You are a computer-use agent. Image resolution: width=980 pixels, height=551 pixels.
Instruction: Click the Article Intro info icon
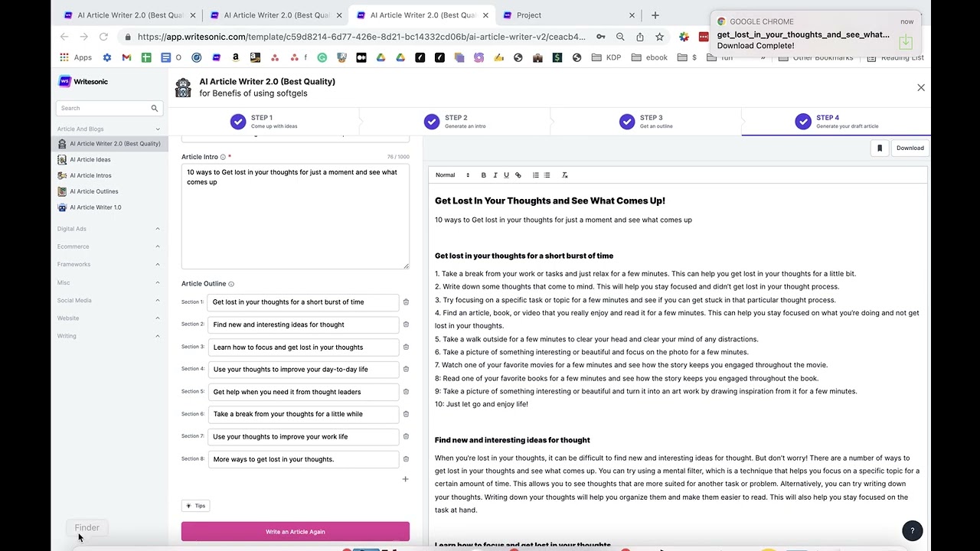point(223,157)
